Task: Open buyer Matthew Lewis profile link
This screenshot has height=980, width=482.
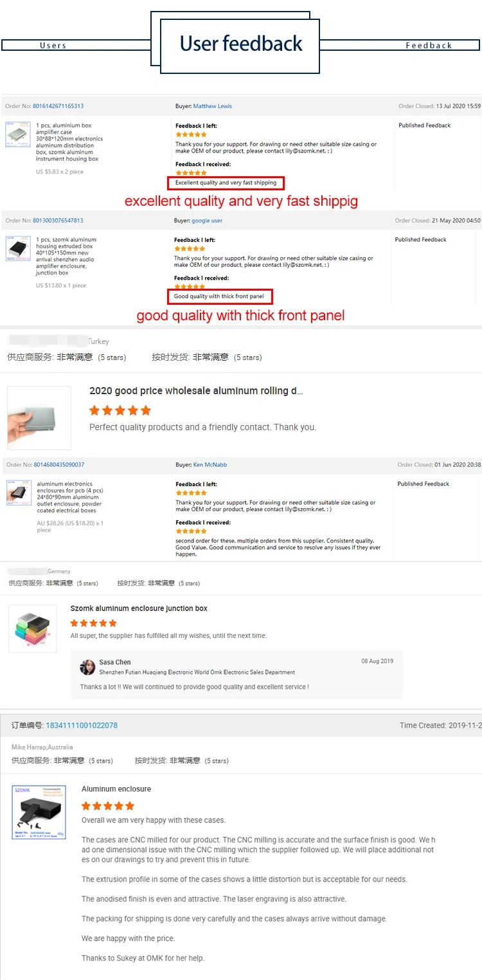Action: (x=213, y=106)
